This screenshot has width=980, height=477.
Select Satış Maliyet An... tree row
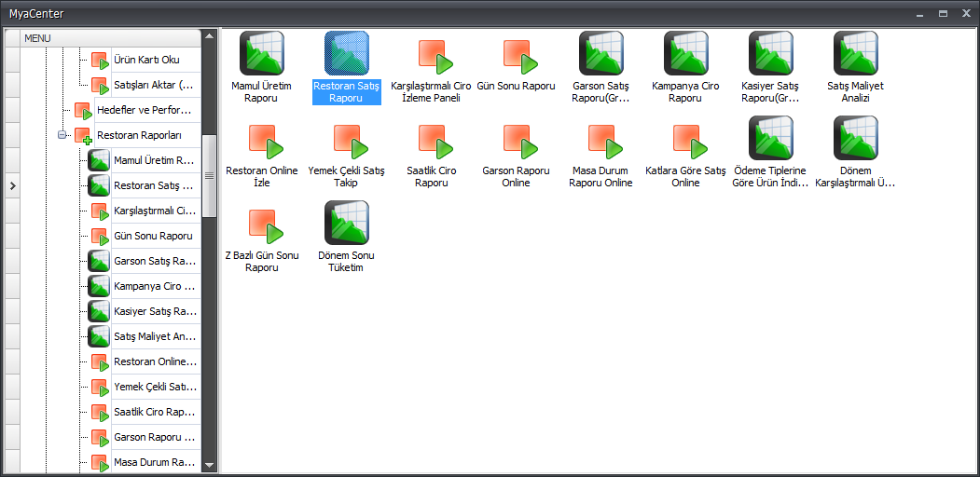click(x=154, y=336)
